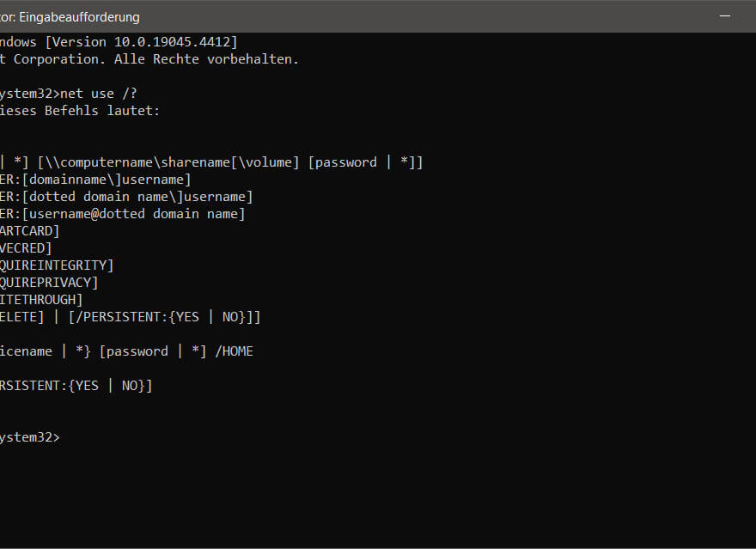Click the QUIREPRIVACY] parameter line
Image resolution: width=756 pixels, height=549 pixels.
[x=49, y=283]
